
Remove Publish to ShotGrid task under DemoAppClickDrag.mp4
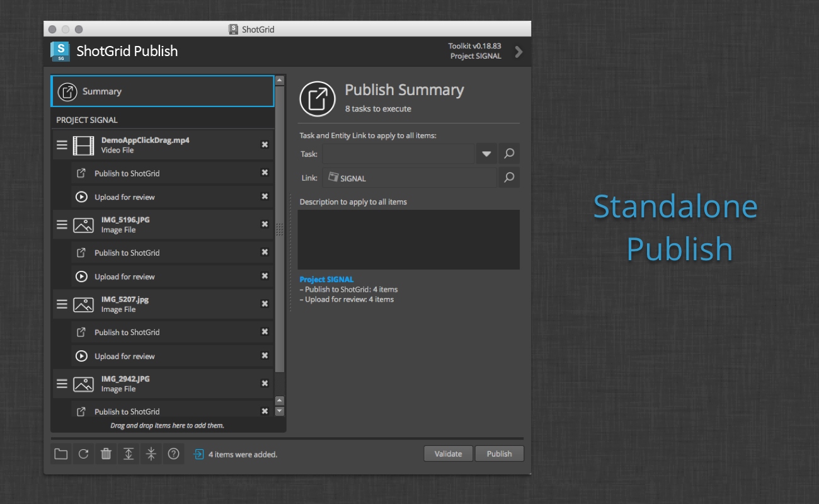click(265, 173)
